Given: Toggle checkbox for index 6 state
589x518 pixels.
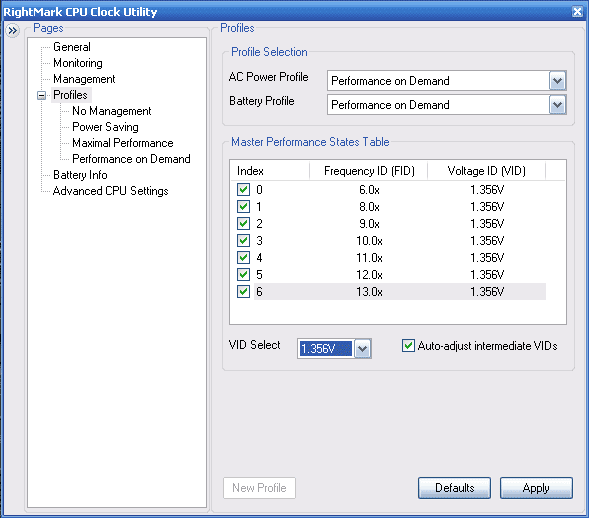Looking at the screenshot, I should pos(243,291).
